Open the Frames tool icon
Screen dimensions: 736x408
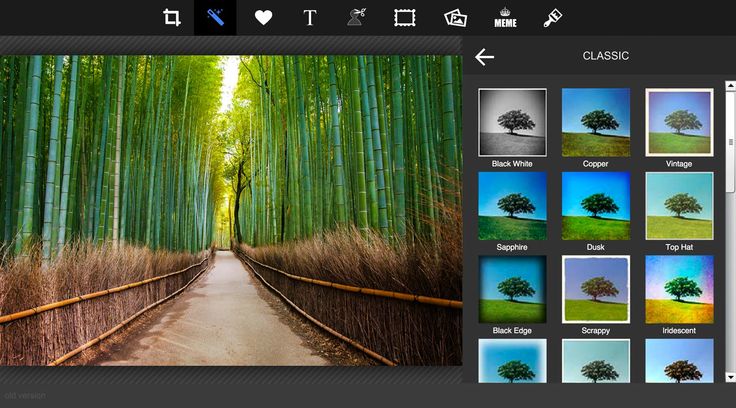[x=405, y=18]
